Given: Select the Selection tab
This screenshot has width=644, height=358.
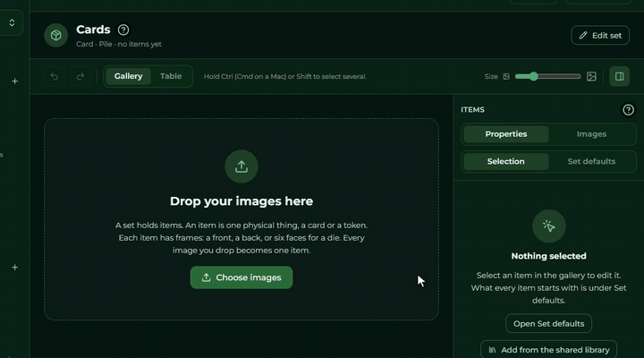Looking at the screenshot, I should coord(506,161).
